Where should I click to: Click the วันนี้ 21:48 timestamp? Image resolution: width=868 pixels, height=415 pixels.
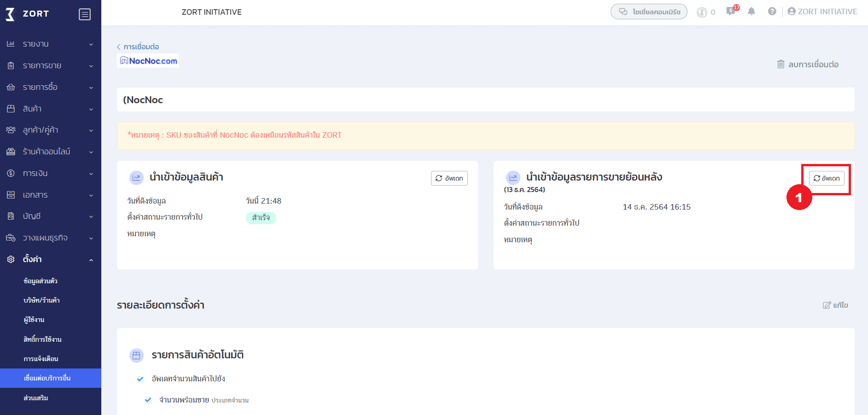[x=263, y=201]
